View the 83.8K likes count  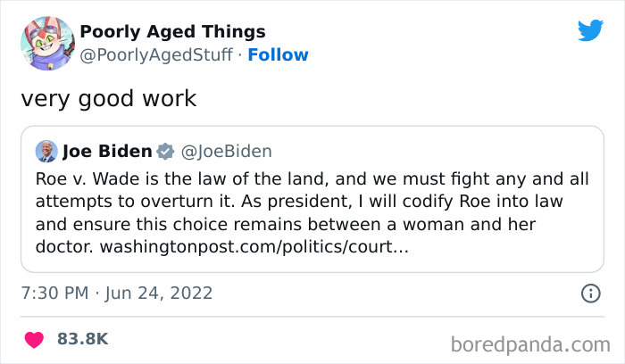84,340
